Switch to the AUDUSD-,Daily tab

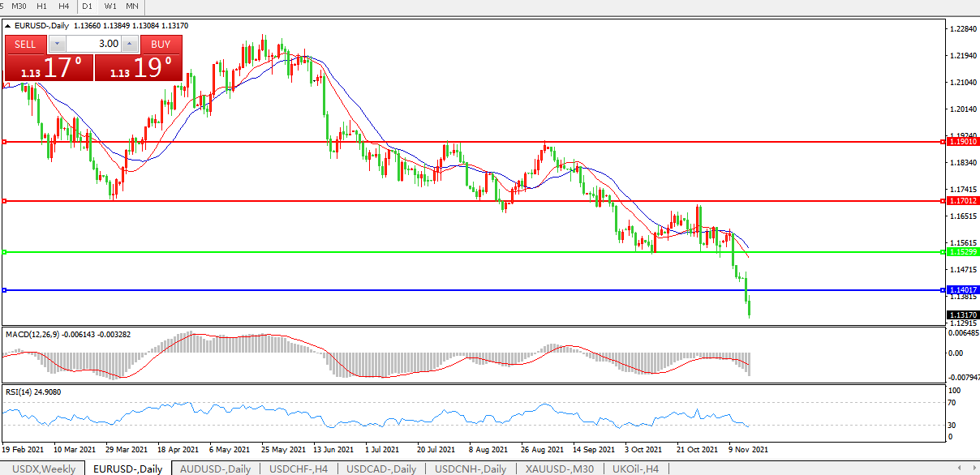216,469
